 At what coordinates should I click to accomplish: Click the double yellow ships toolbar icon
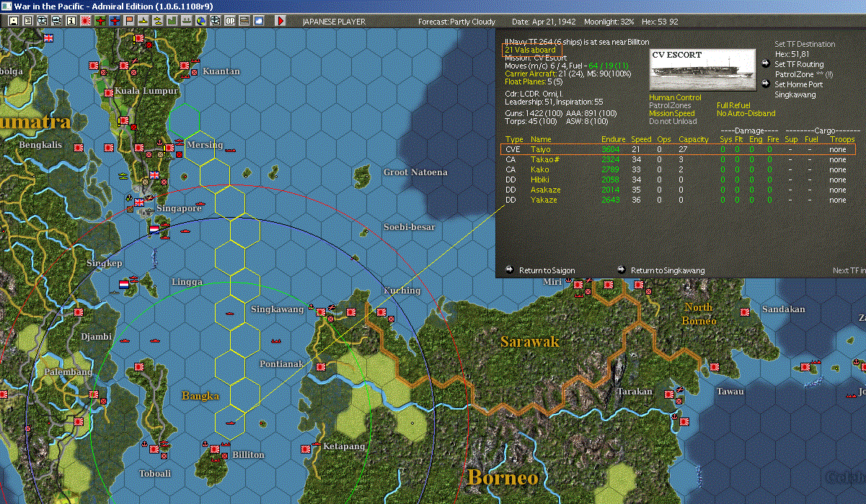157,21
